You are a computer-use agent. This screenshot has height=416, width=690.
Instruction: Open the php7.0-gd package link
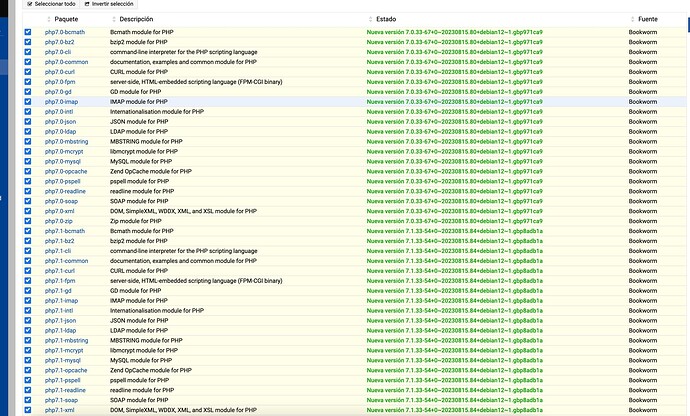point(58,92)
